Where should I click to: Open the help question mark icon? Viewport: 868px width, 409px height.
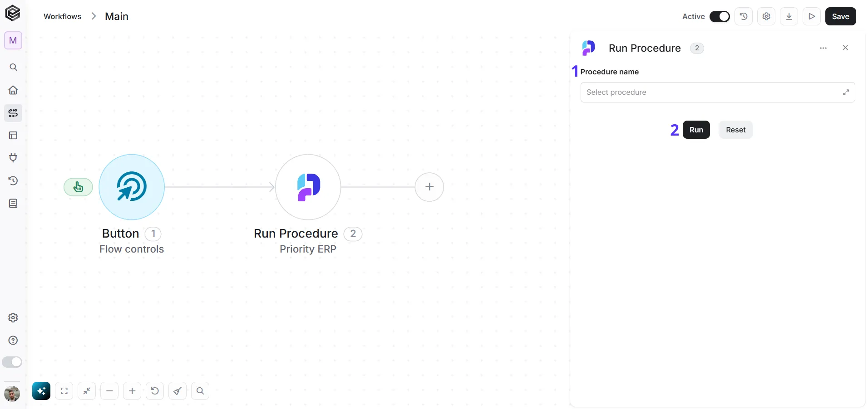(x=13, y=340)
